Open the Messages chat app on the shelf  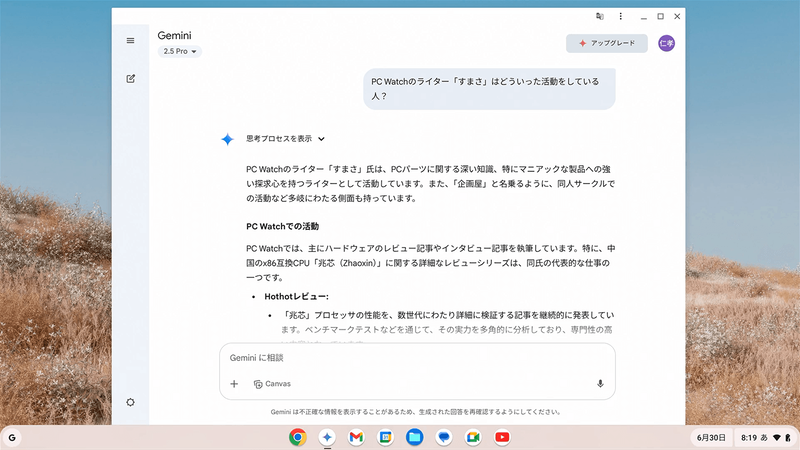444,437
